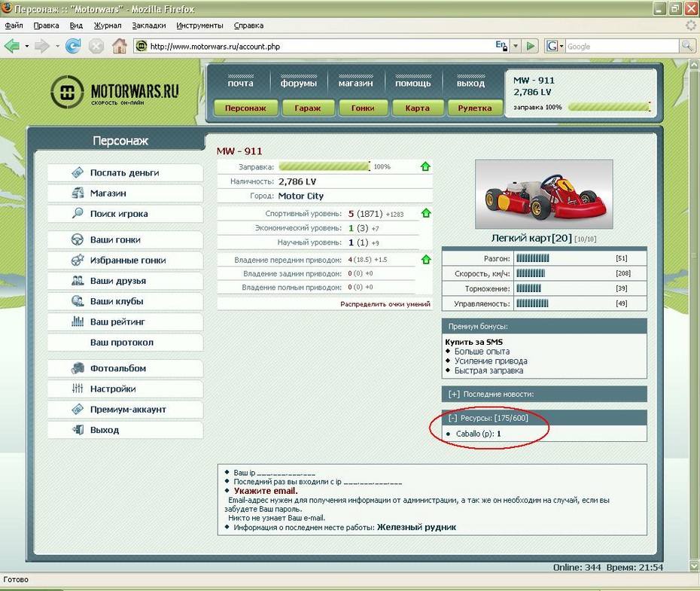Log out via top выход link
Viewport: 700px width, 591px height.
click(x=470, y=83)
